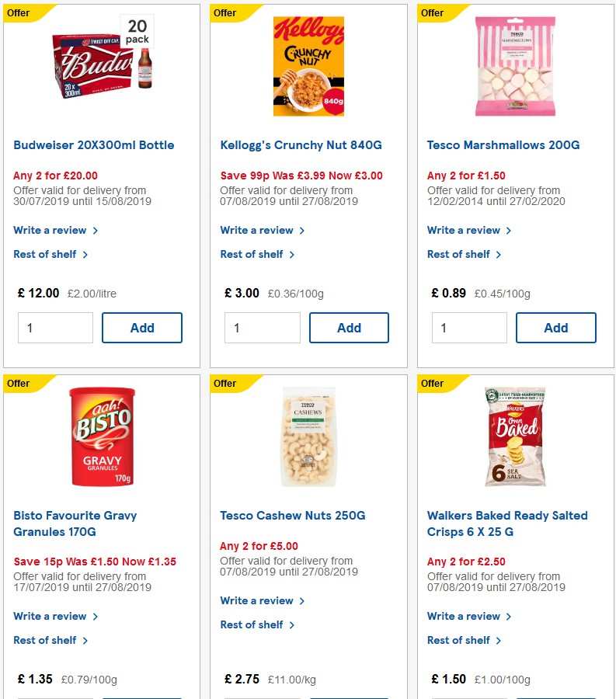Write a review for Budweiser
Screen dimensions: 616x699
50,230
